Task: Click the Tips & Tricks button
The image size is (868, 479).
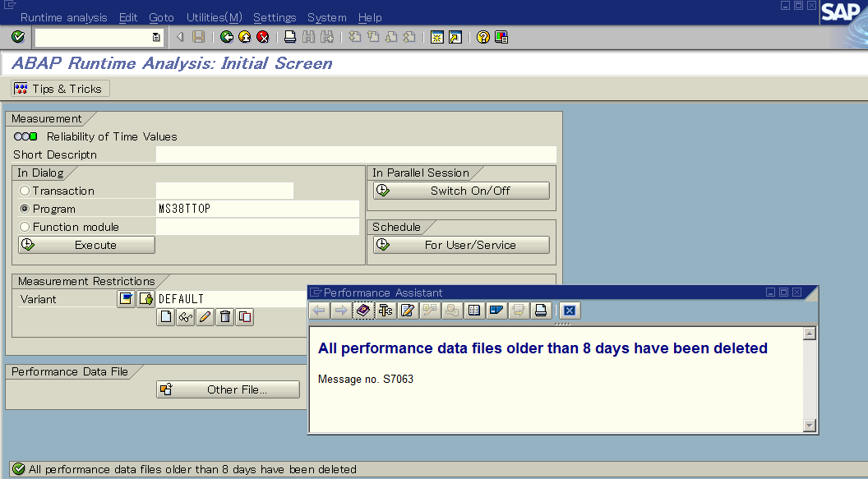Action: click(x=60, y=89)
